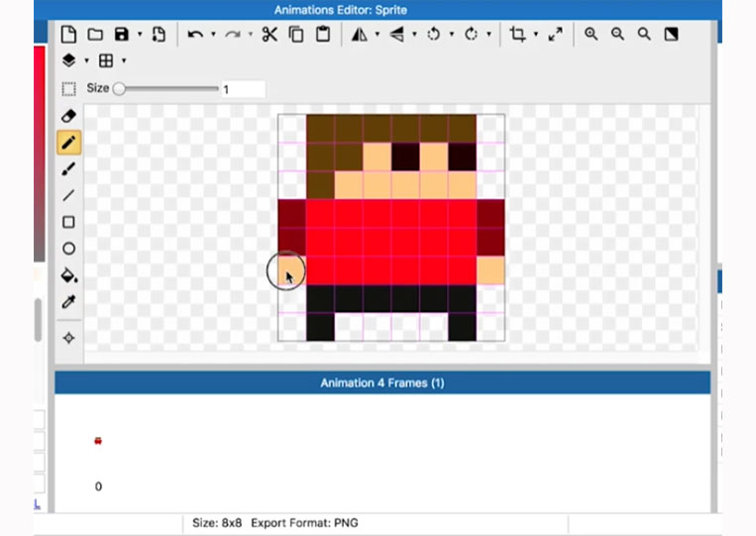Open an image with the folder icon
756x536 pixels.
pos(95,35)
